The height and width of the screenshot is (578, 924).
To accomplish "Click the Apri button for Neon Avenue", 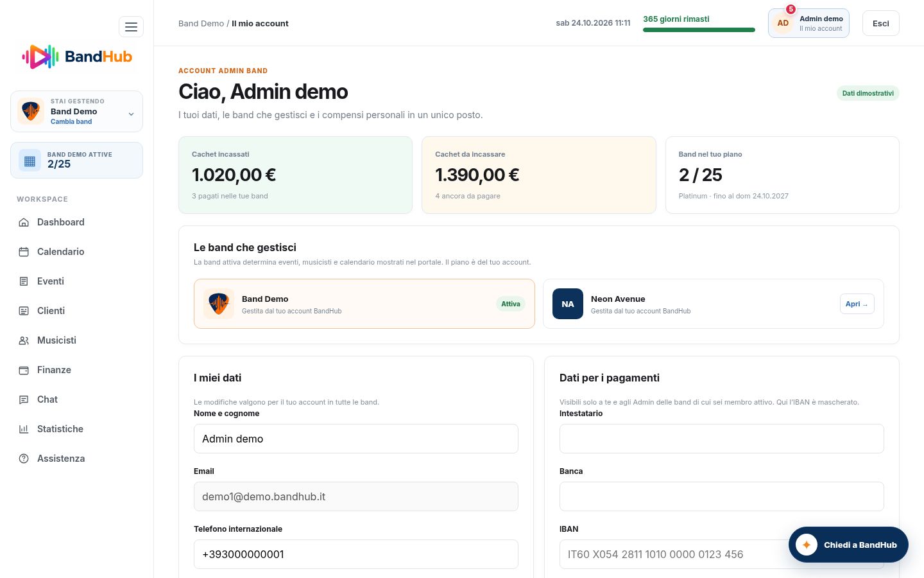I will [857, 304].
